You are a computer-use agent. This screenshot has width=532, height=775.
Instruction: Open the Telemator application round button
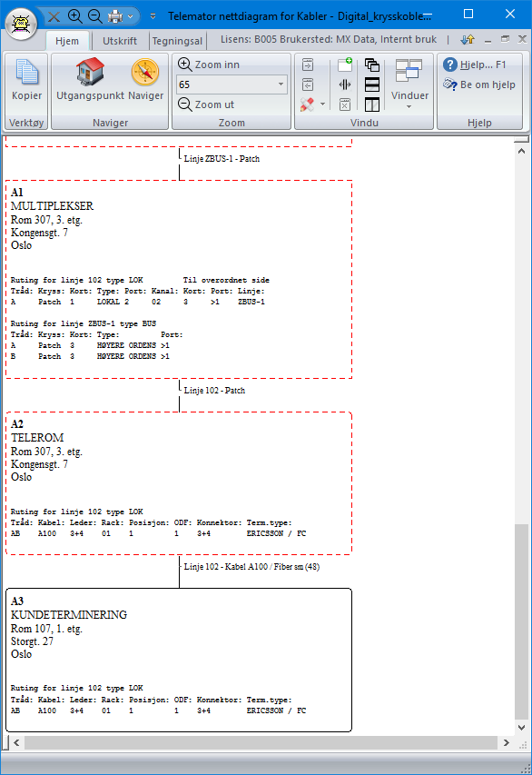tap(21, 24)
